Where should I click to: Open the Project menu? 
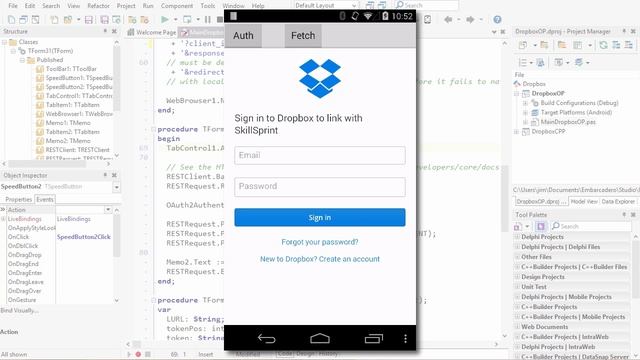pyautogui.click(x=126, y=6)
